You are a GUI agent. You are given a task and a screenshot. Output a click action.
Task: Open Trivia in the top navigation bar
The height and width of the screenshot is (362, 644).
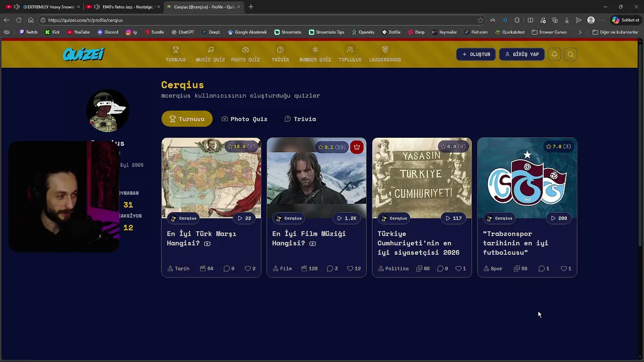click(x=280, y=54)
